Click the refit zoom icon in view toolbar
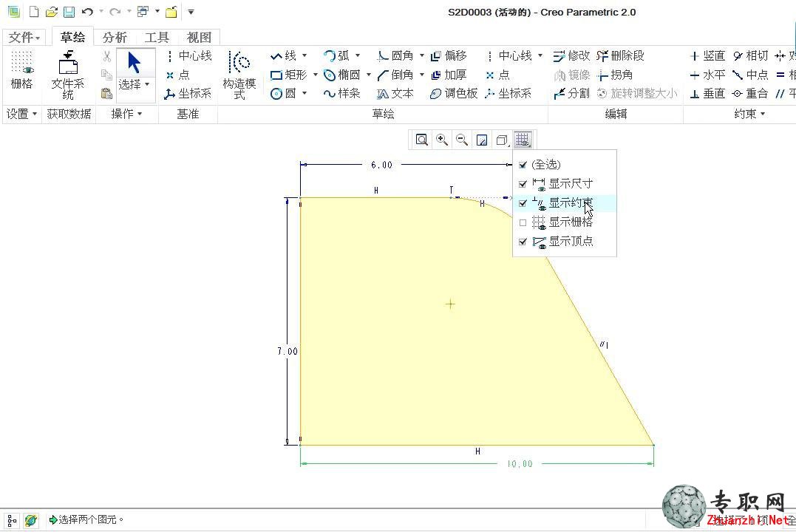This screenshot has height=532, width=796. coord(421,140)
